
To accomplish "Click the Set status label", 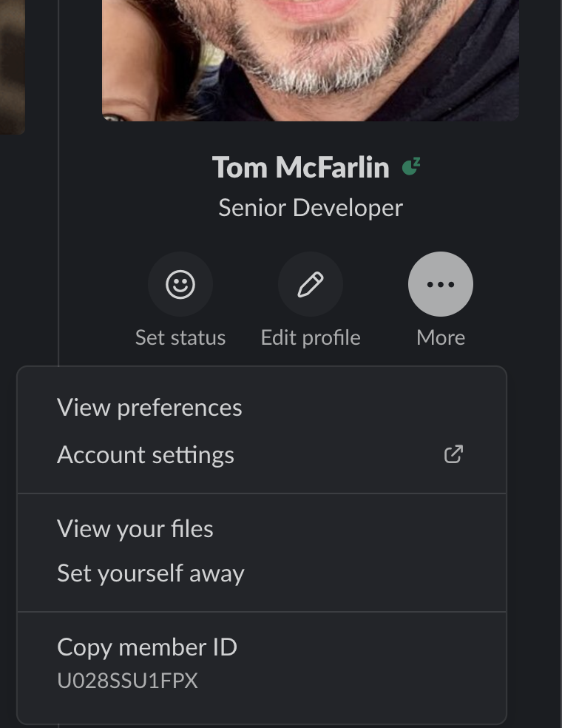I will [x=180, y=337].
